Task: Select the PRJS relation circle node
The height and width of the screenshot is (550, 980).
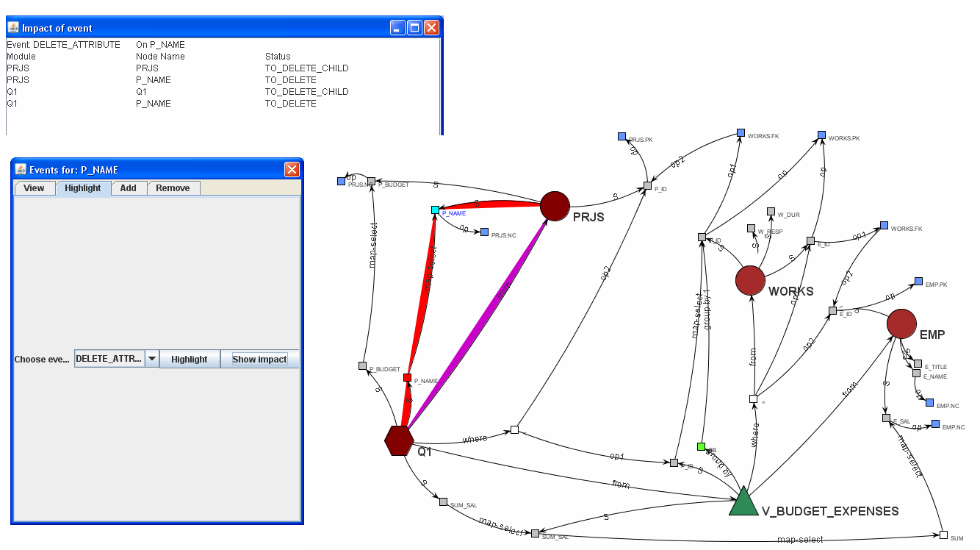Action: [x=555, y=207]
